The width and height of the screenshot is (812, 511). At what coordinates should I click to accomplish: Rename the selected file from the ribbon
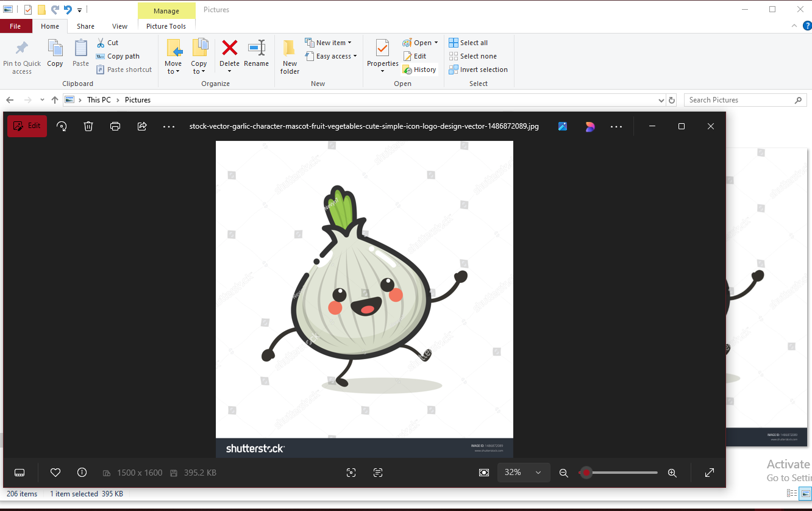coord(256,53)
